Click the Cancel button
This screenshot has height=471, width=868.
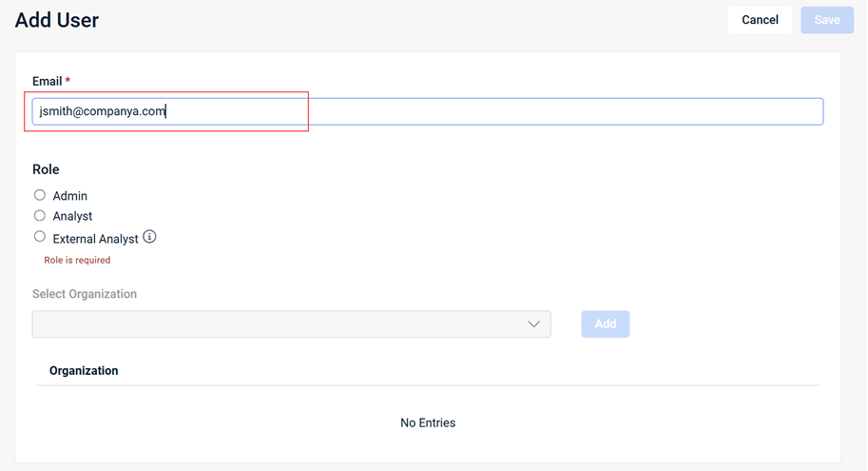point(760,20)
